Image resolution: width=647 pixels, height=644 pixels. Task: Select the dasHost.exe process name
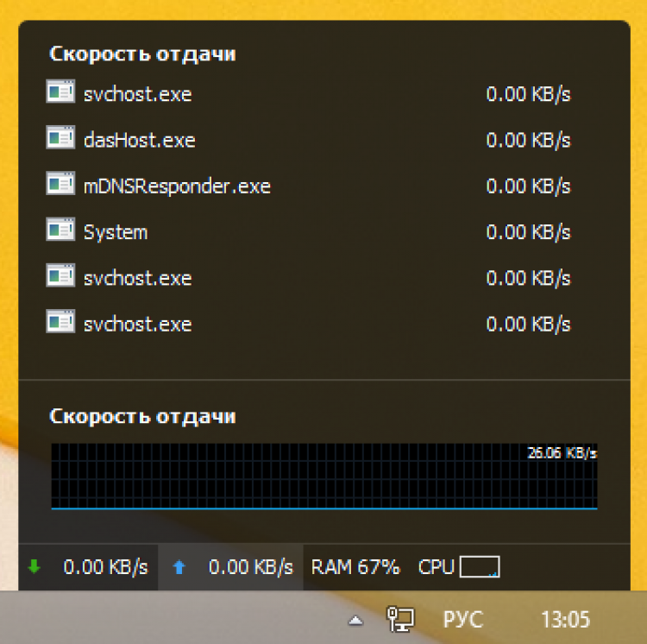pos(140,140)
